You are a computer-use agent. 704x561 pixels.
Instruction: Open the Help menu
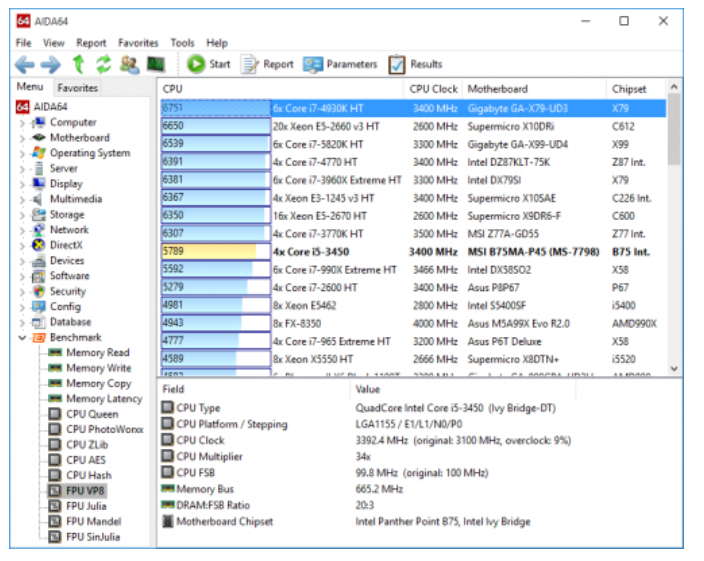pyautogui.click(x=217, y=43)
